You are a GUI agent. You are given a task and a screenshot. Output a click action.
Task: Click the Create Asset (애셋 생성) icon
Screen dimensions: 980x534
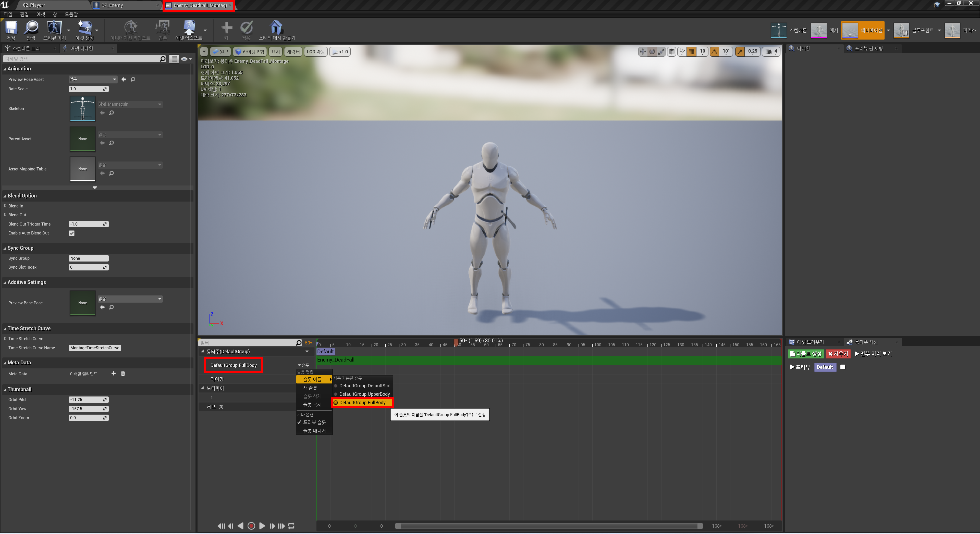[84, 30]
